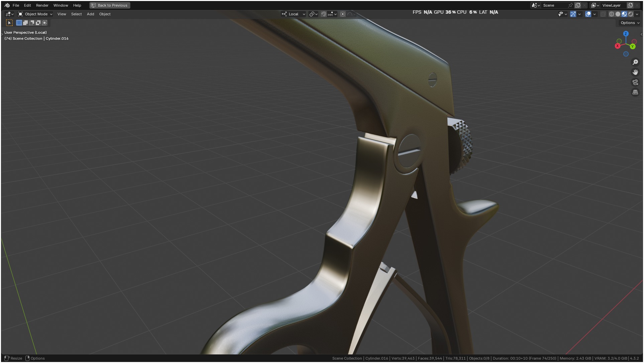
Task: Click the zoom magnifier viewport icon
Action: pyautogui.click(x=635, y=62)
